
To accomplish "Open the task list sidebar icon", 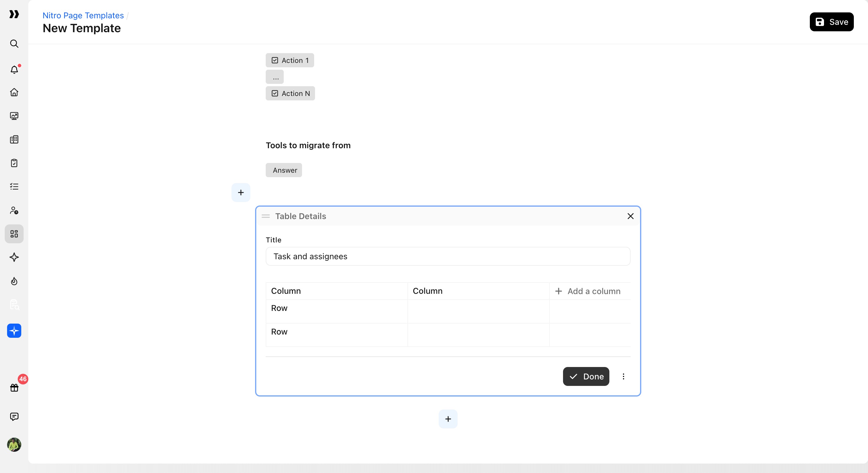I will [x=14, y=187].
